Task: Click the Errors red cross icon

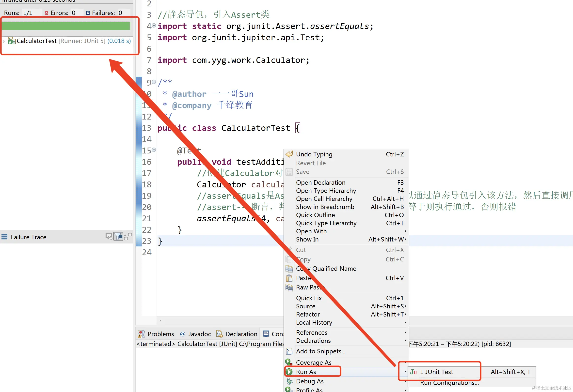Action: point(46,13)
